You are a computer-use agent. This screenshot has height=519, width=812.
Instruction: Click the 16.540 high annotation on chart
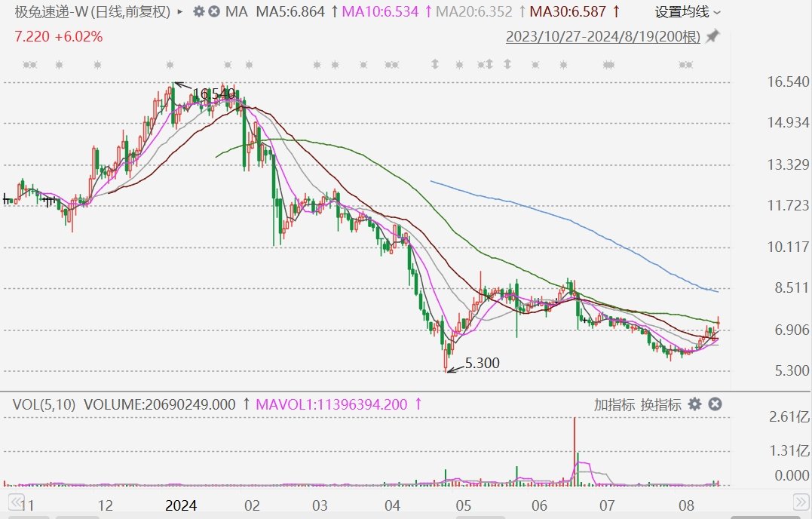(x=213, y=94)
